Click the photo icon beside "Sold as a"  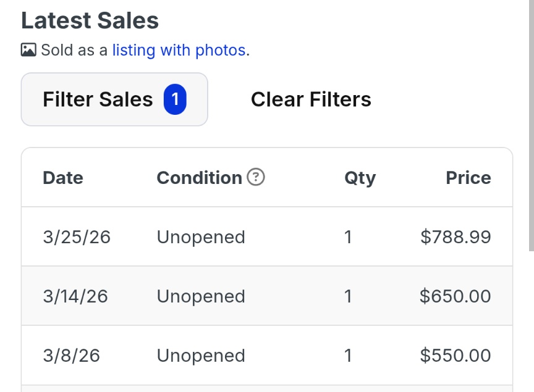[28, 50]
